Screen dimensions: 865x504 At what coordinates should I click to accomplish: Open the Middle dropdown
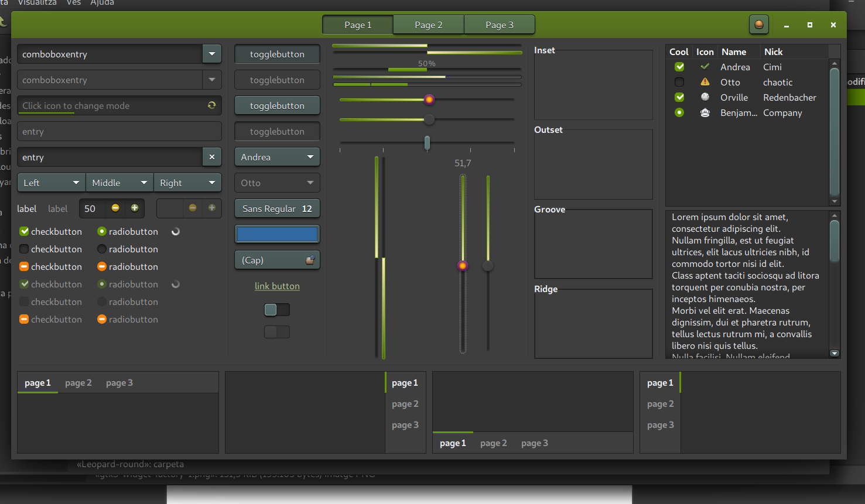click(119, 183)
